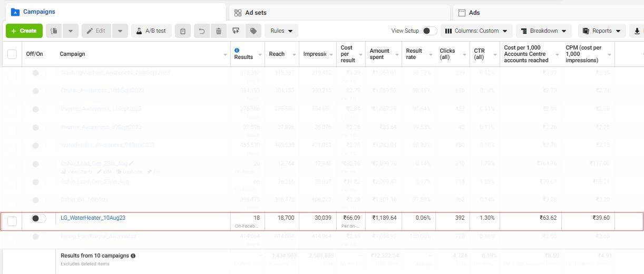Click the info icon beside 'Results from 10 campaigns'
The width and height of the screenshot is (644, 274).
[133, 256]
